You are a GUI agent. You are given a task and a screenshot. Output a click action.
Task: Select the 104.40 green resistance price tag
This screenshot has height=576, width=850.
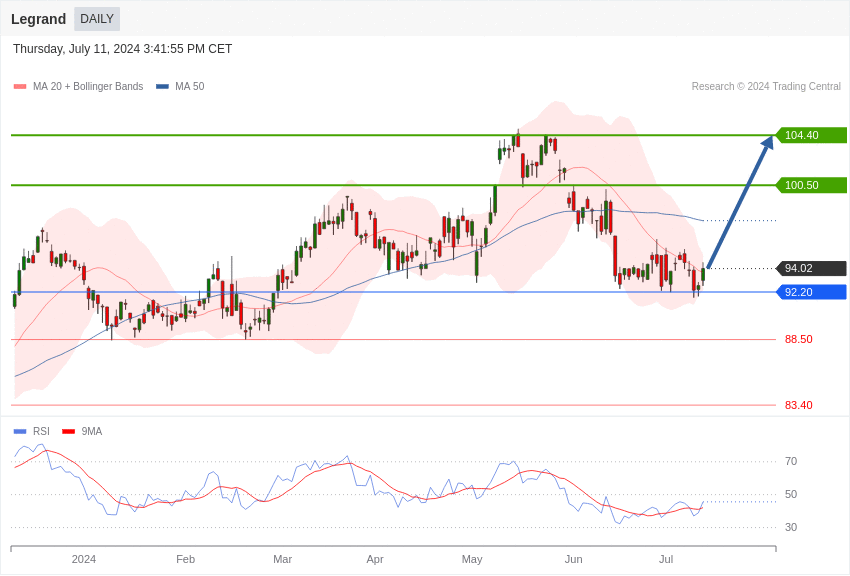[811, 135]
